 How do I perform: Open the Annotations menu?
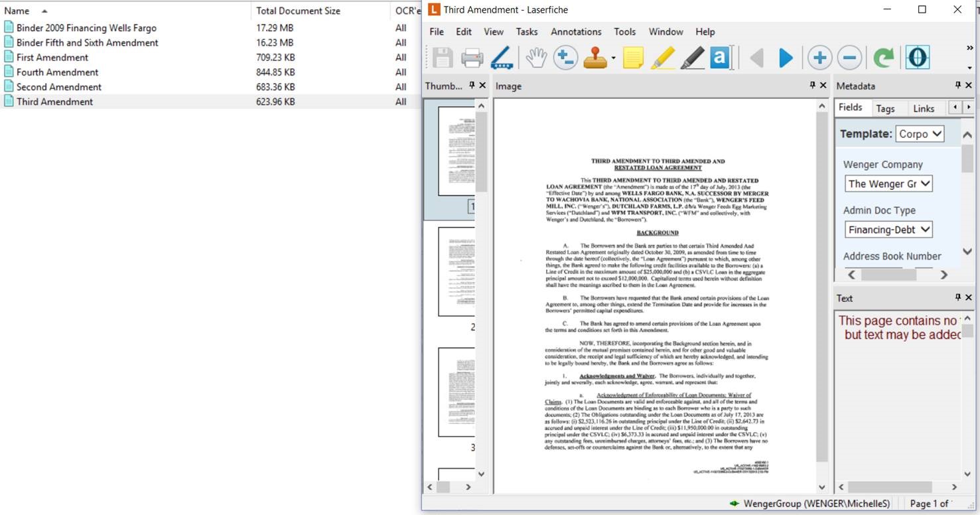576,31
